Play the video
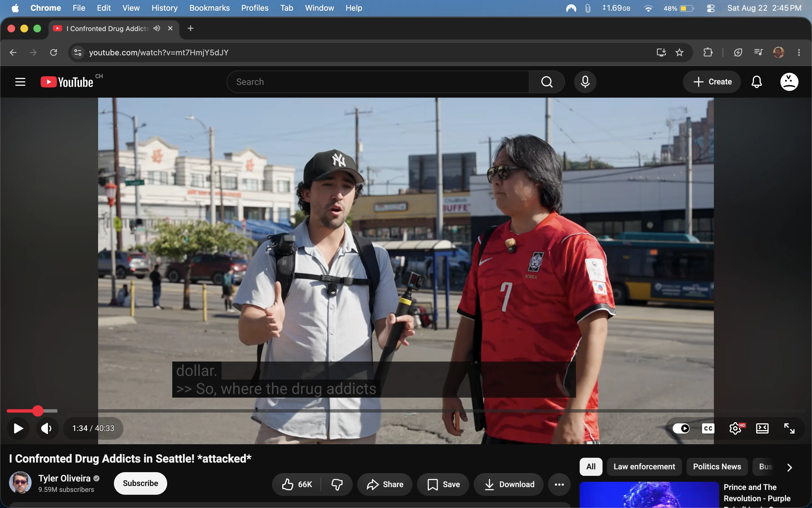 pos(18,428)
